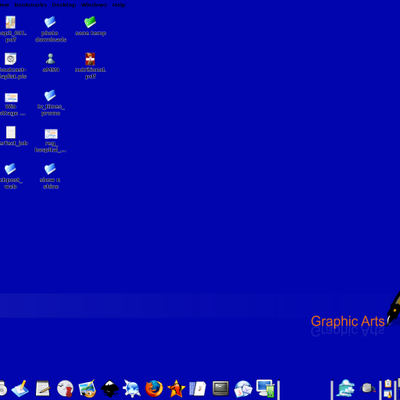Launch the mail and calendar globe icon
The width and height of the screenshot is (400, 400).
[243, 389]
